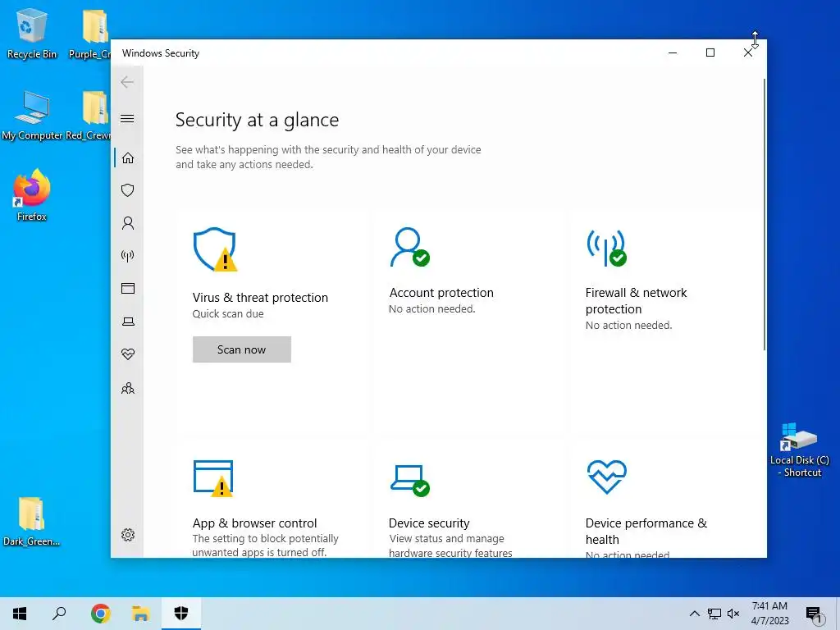Select Local Disk (C) shortcut on desktop
This screenshot has width=840, height=630.
coord(800,450)
